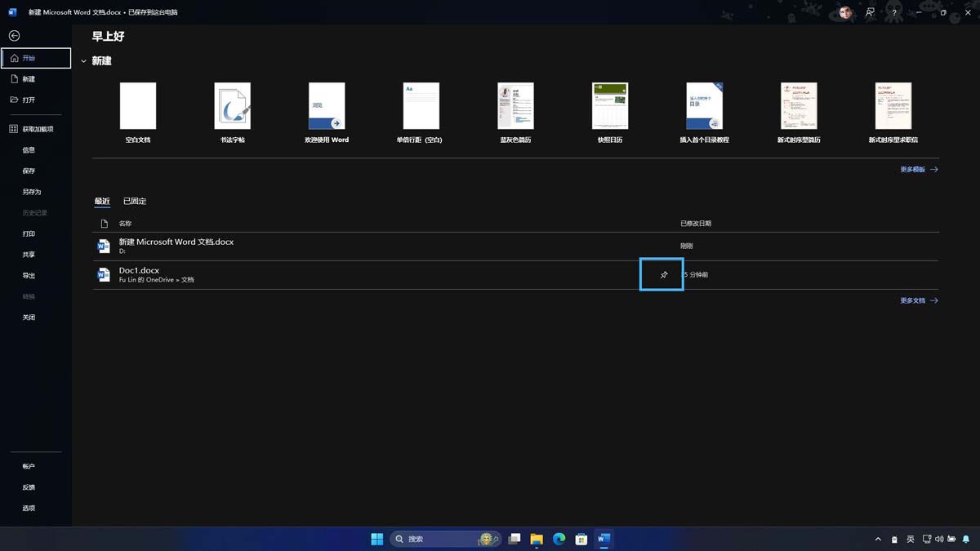Pin Doc1.docx using the pin icon

pyautogui.click(x=661, y=274)
